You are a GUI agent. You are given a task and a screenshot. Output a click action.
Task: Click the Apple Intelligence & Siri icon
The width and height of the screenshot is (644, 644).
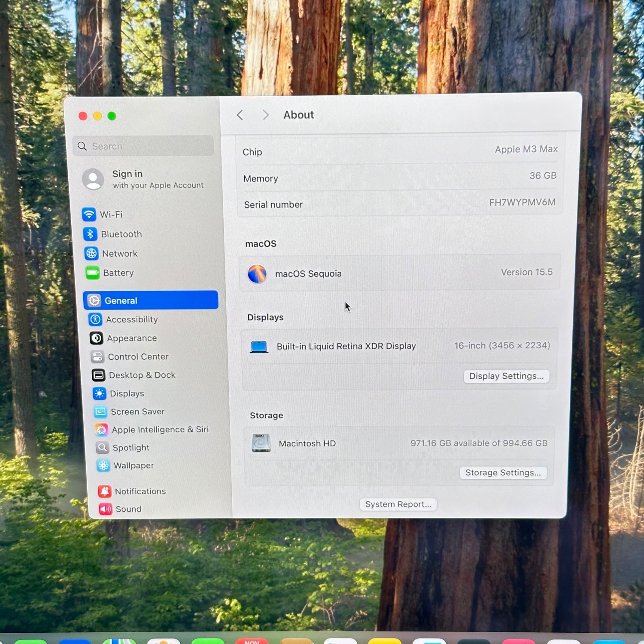pos(102,430)
